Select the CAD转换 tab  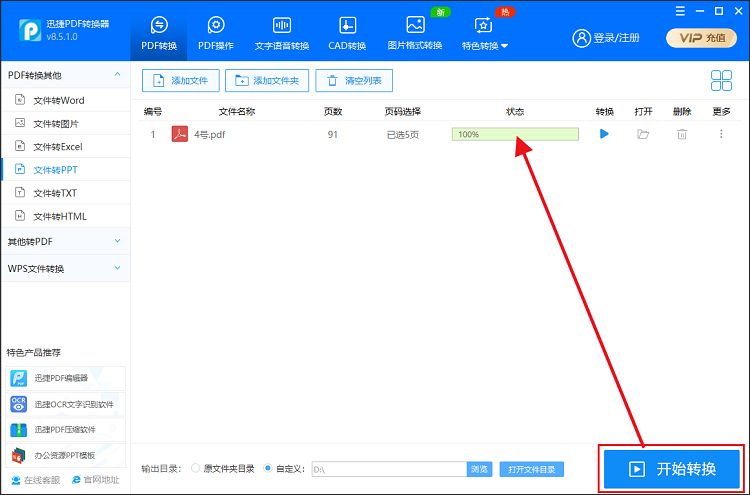(347, 33)
